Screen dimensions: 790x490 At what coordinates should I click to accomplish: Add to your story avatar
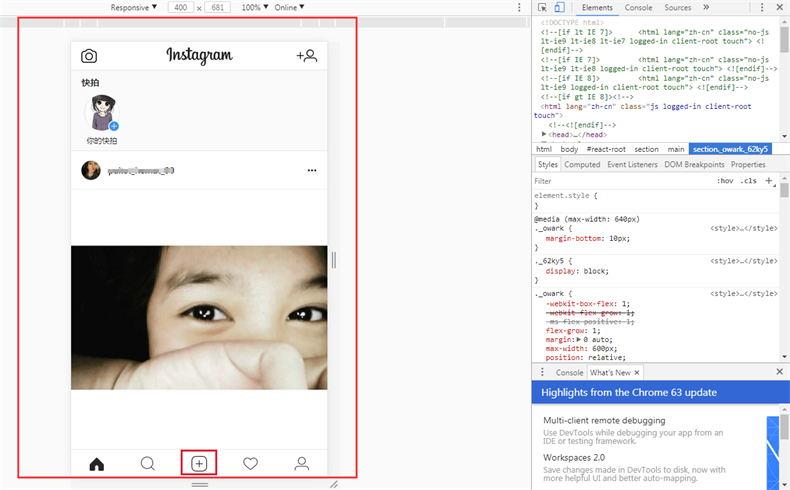[x=102, y=113]
